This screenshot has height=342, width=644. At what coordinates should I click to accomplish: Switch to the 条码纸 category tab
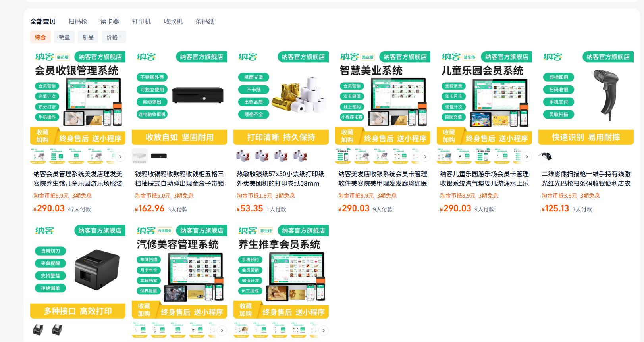coord(205,21)
